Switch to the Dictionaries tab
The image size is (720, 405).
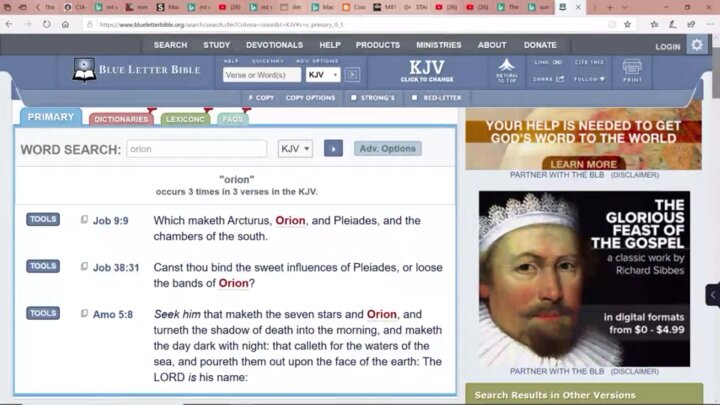(121, 119)
